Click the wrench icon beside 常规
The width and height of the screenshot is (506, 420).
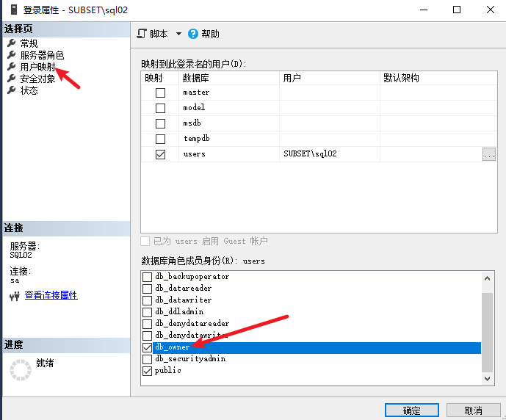(11, 43)
